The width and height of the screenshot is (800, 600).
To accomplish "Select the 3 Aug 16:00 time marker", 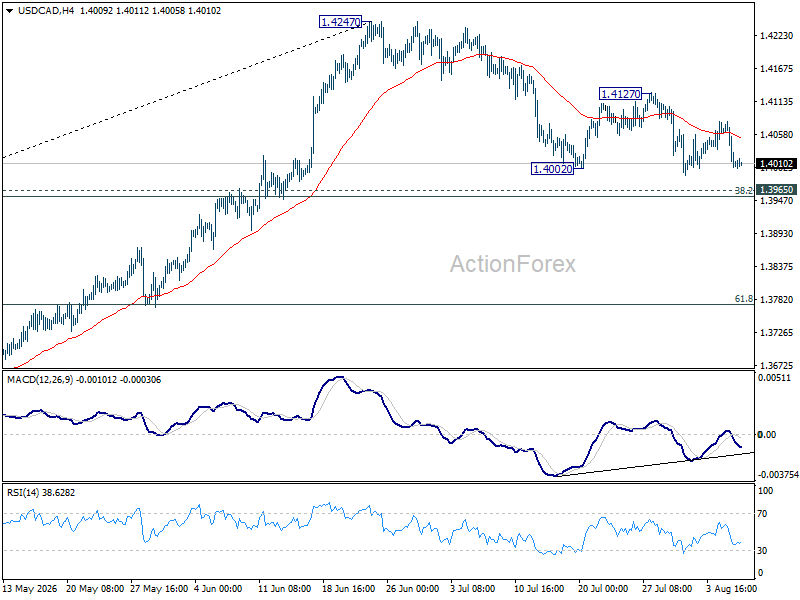I will tap(732, 589).
